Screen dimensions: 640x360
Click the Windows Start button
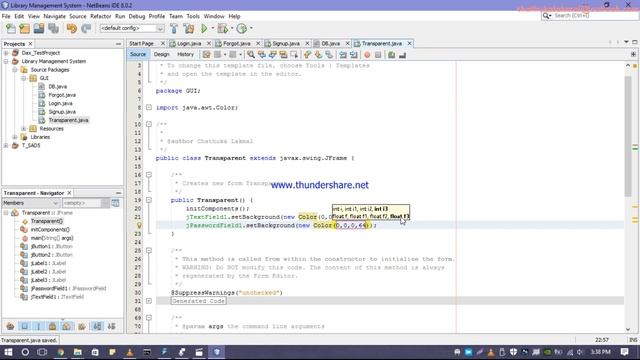(x=8, y=352)
